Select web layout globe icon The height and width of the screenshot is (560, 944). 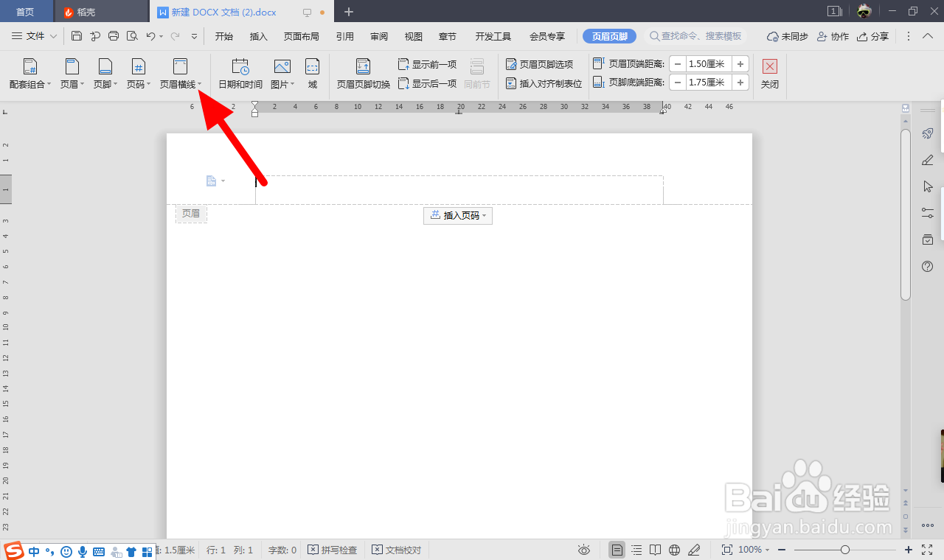click(x=674, y=550)
